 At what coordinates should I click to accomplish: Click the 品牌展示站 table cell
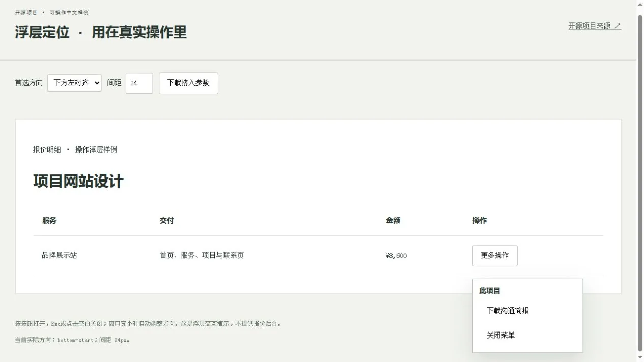[92, 255]
